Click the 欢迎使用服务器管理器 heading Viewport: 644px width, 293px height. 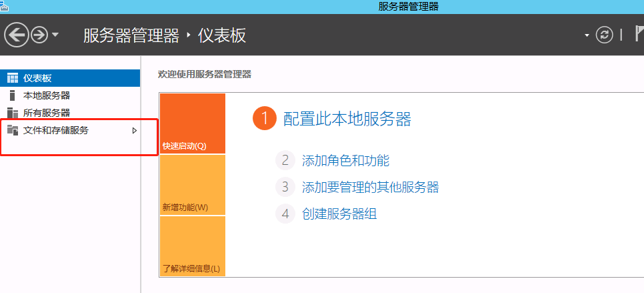[x=205, y=74]
